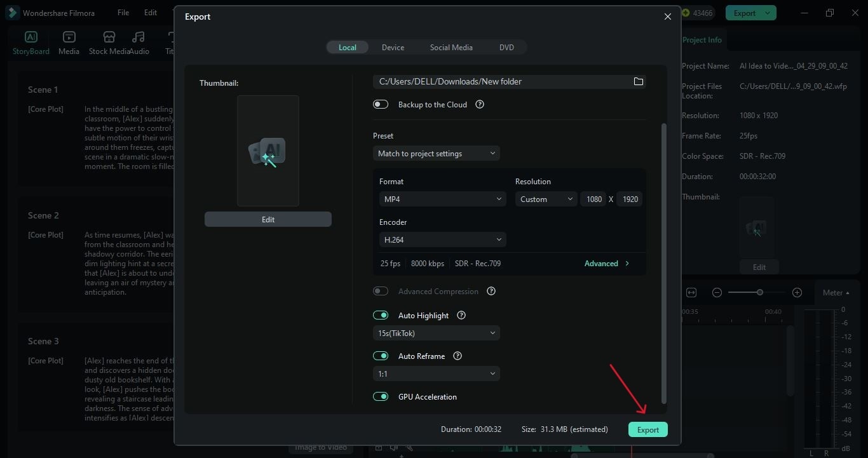
Task: Toggle the Advanced Compression switch
Action: click(381, 291)
